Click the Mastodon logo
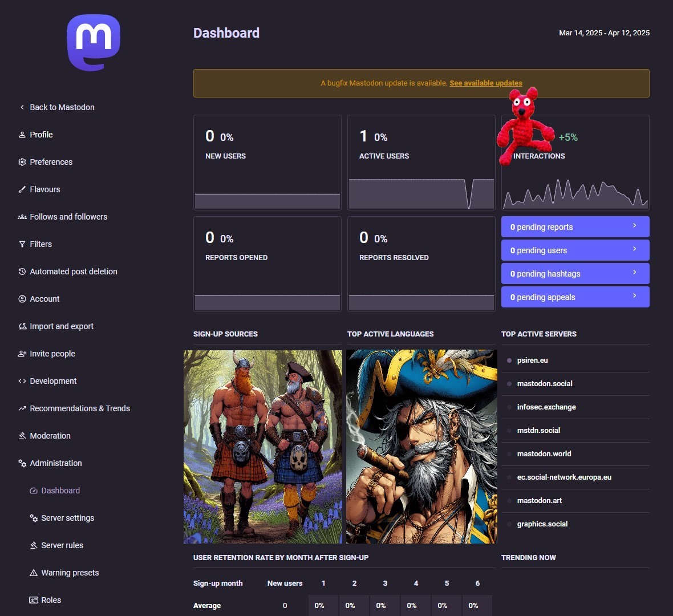 [94, 43]
